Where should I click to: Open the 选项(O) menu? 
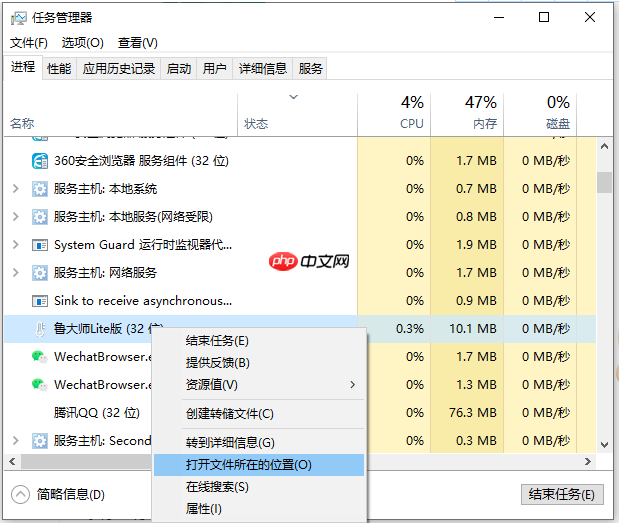pyautogui.click(x=83, y=43)
